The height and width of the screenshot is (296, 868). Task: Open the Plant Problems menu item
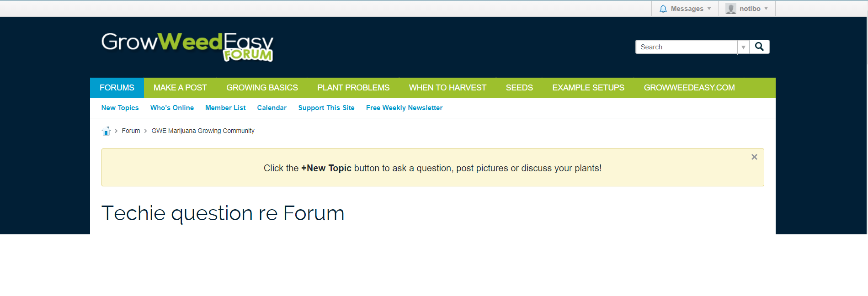[x=353, y=88]
